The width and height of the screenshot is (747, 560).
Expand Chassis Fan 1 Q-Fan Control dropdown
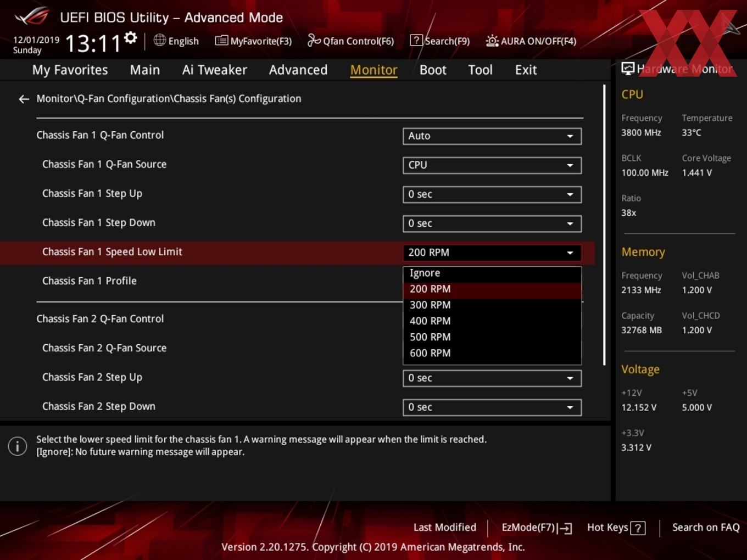point(492,136)
